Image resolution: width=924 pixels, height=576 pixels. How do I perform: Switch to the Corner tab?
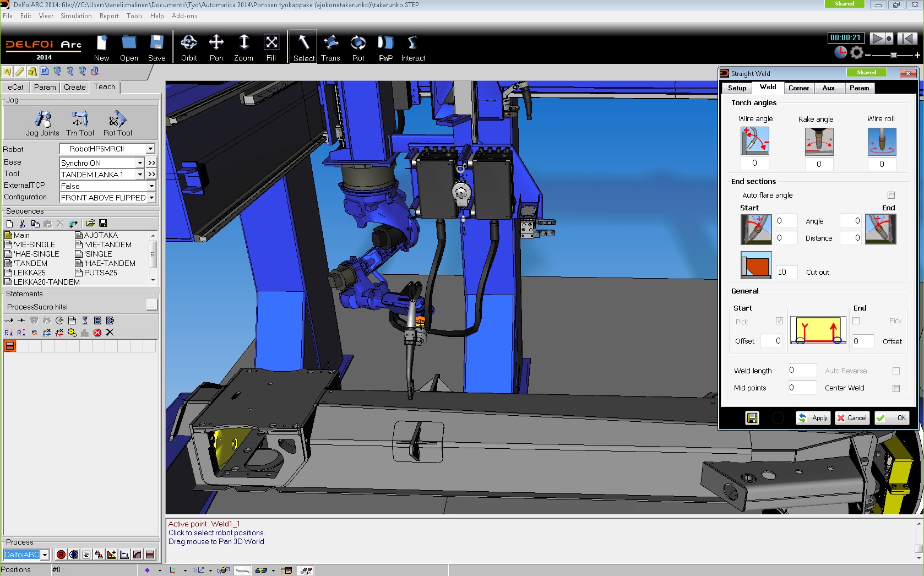tap(798, 88)
